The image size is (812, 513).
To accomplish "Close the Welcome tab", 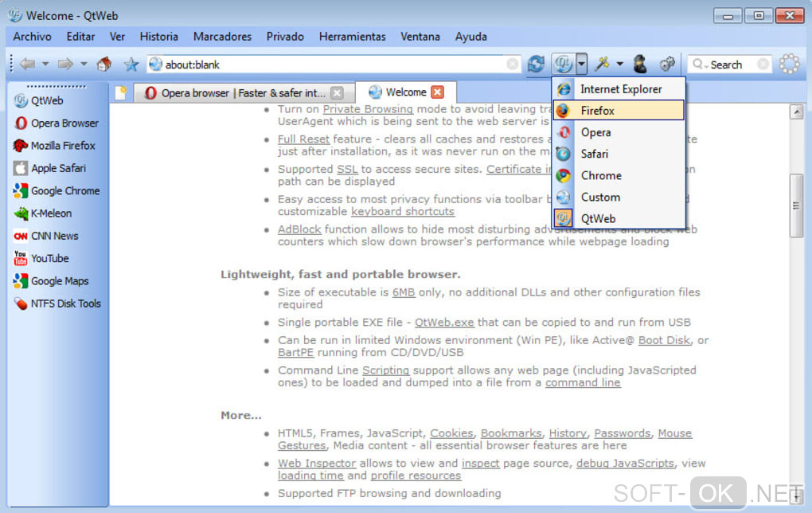I will pos(438,92).
